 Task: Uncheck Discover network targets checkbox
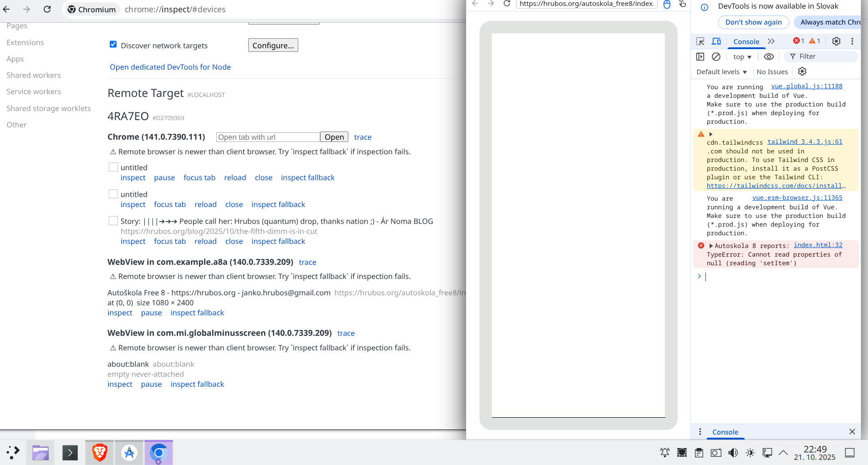click(x=113, y=45)
